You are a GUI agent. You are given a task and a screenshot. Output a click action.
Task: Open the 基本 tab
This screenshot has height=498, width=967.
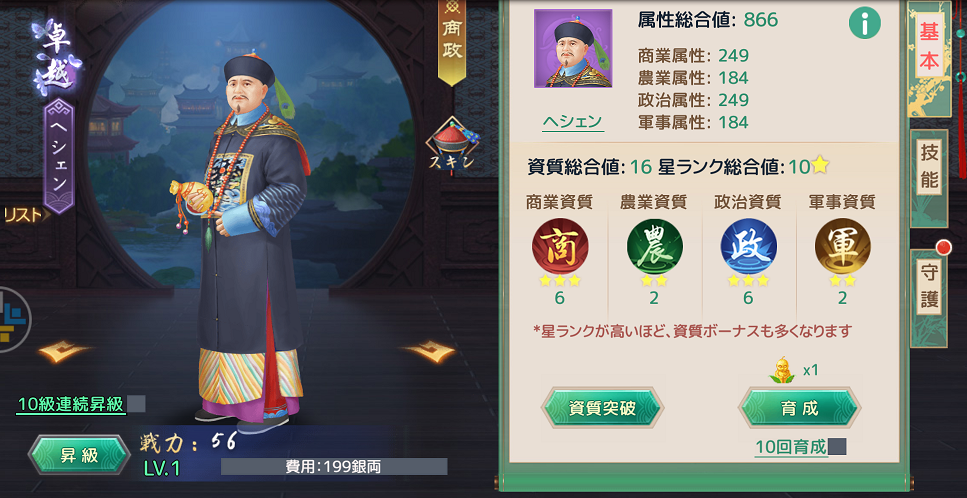[929, 49]
